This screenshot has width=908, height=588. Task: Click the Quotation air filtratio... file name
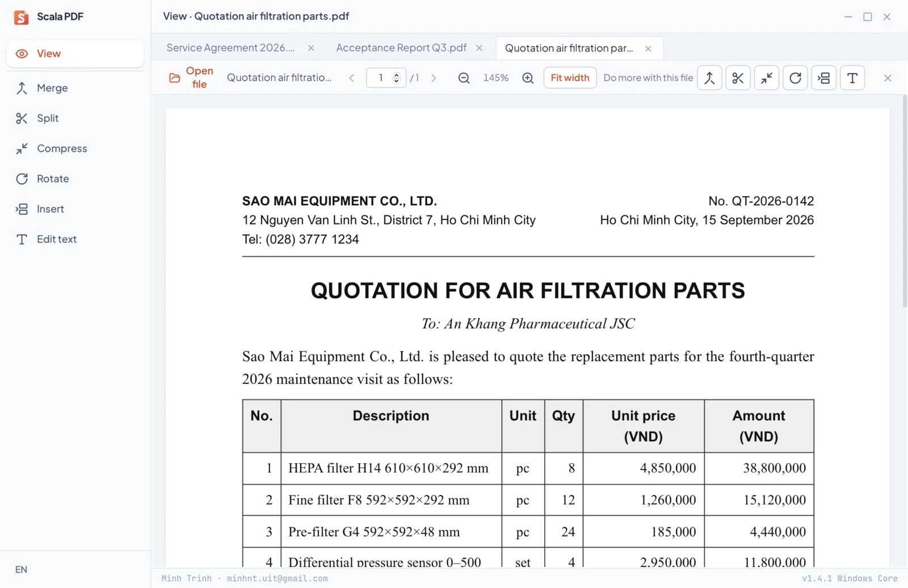tap(279, 78)
